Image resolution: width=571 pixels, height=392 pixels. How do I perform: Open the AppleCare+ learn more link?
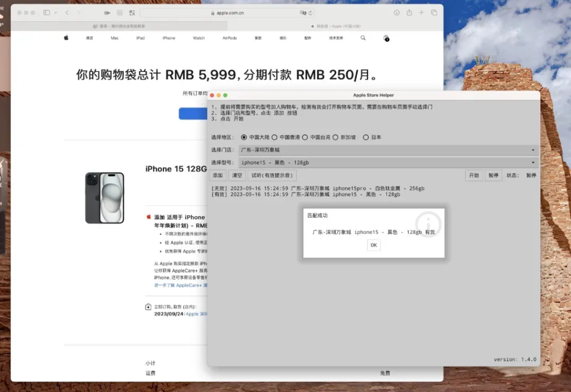pyautogui.click(x=181, y=285)
